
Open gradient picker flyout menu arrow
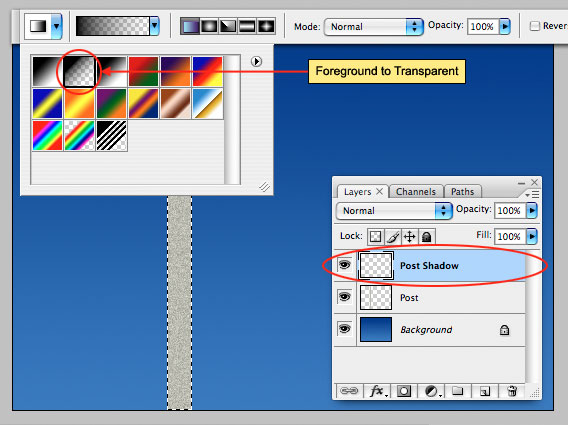(x=256, y=61)
